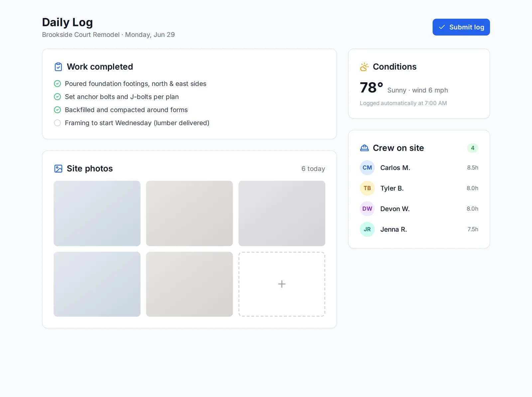The width and height of the screenshot is (532, 397).
Task: Select the name Tyler B.
Action: 392,188
